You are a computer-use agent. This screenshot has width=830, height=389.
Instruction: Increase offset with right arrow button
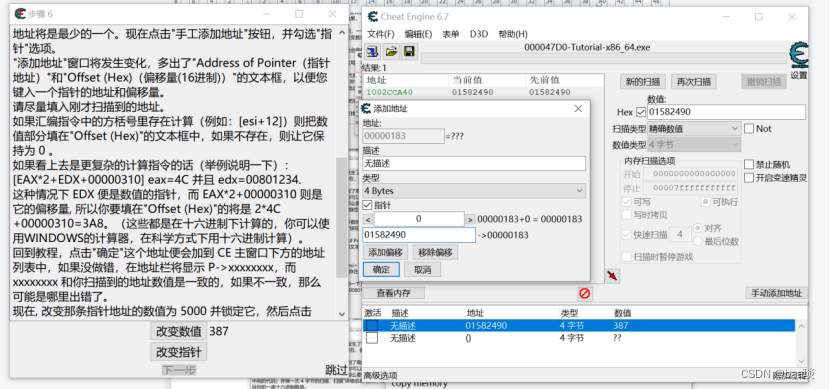(x=470, y=219)
